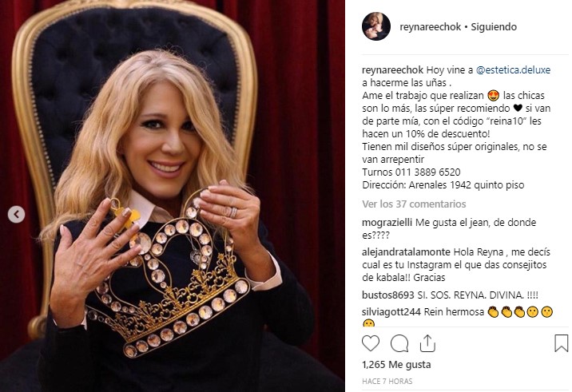572x392 pixels.
Task: Like the post with the heart icon
Action: 370,343
